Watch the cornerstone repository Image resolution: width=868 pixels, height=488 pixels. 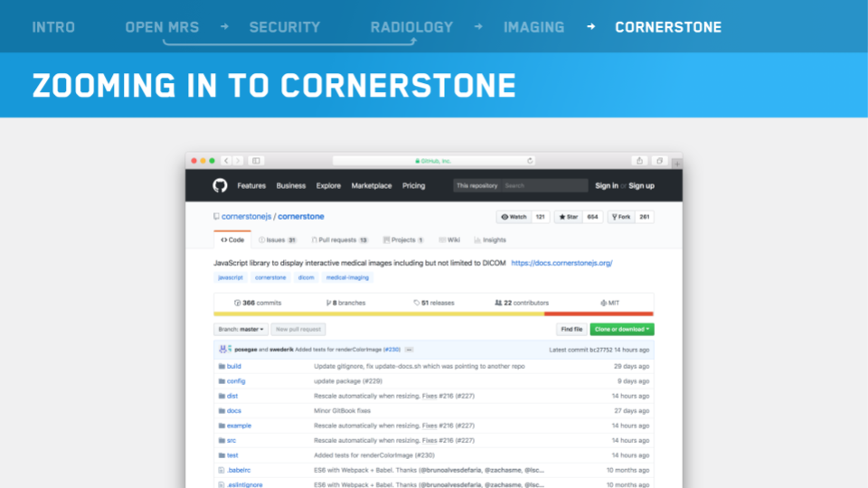tap(514, 217)
